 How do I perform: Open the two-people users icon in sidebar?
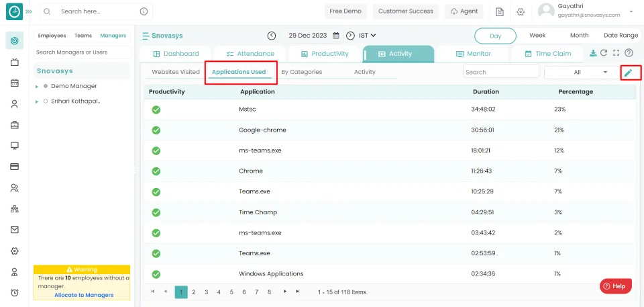click(14, 188)
